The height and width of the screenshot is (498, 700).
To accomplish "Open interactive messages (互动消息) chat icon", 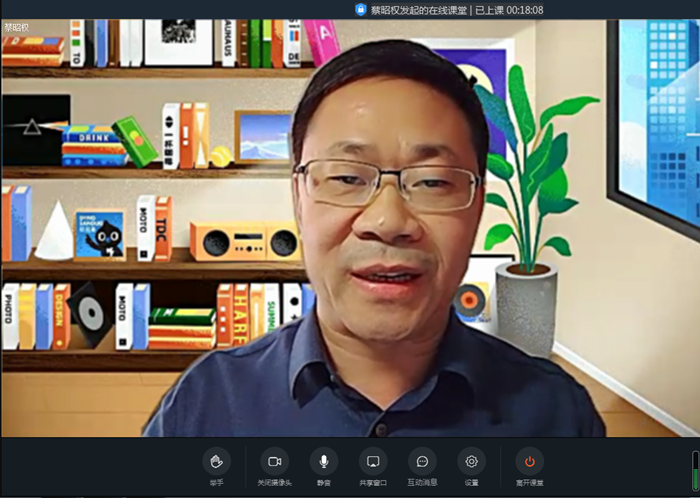I will tap(422, 461).
